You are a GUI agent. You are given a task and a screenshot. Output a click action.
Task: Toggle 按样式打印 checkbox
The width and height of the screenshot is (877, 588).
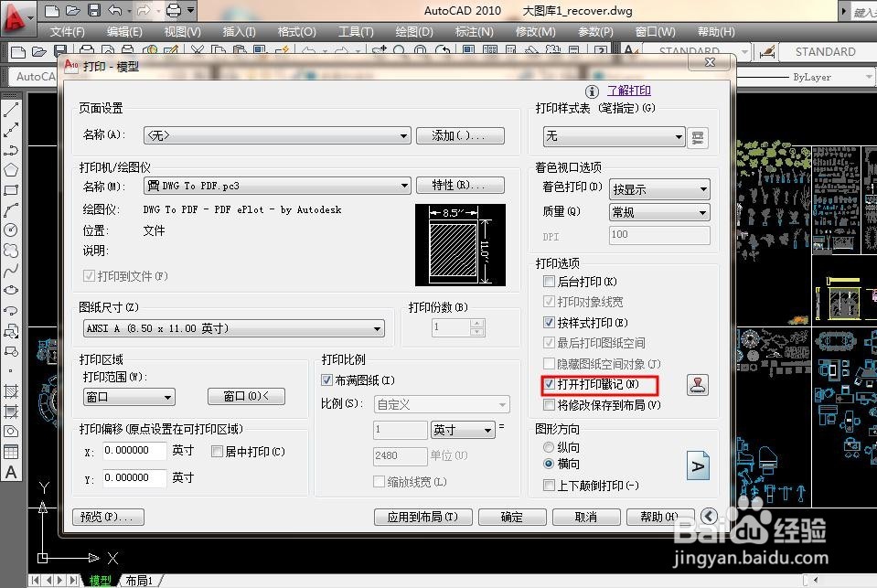tap(550, 323)
